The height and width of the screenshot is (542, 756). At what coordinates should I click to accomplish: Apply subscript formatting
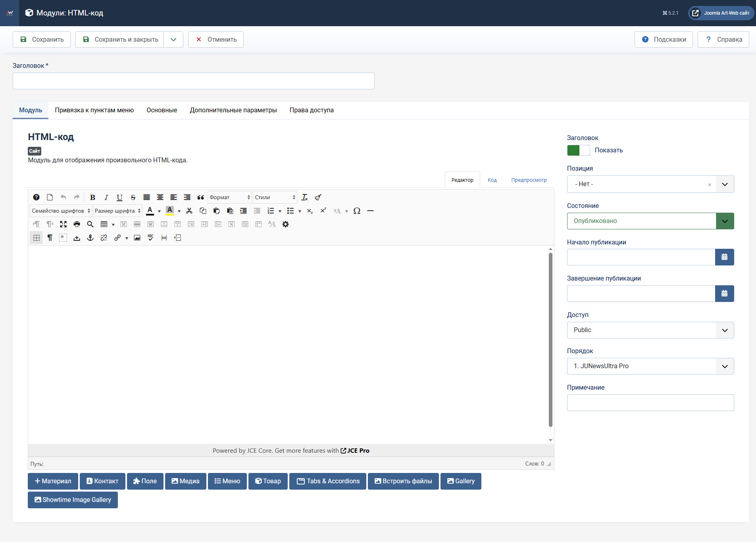pos(310,211)
